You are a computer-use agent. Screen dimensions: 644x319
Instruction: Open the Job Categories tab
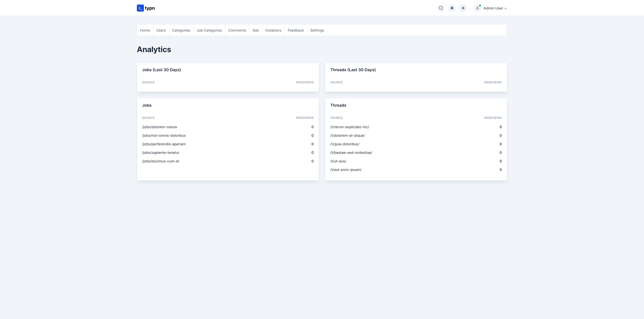[x=209, y=30]
